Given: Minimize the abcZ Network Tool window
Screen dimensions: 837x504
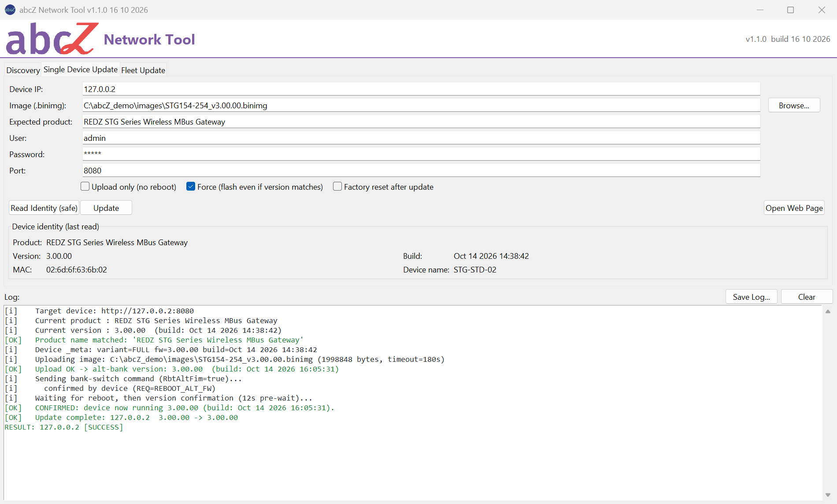Looking at the screenshot, I should point(760,10).
